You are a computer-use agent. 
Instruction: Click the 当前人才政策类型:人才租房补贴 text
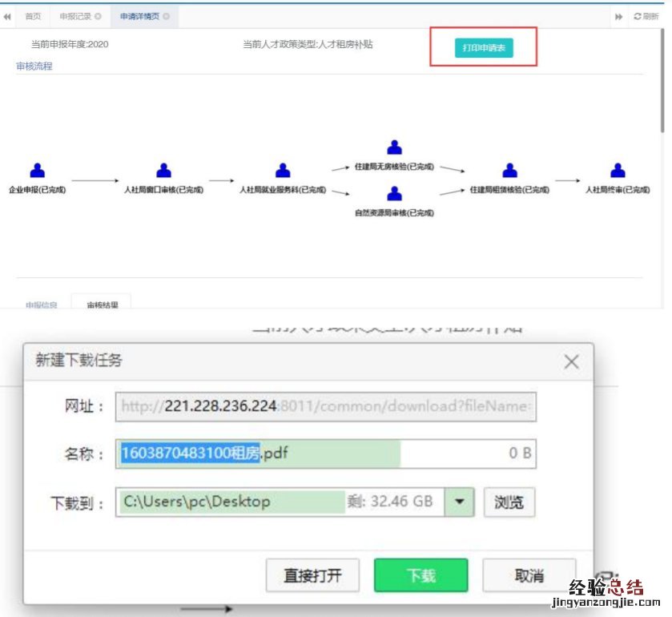[x=308, y=44]
